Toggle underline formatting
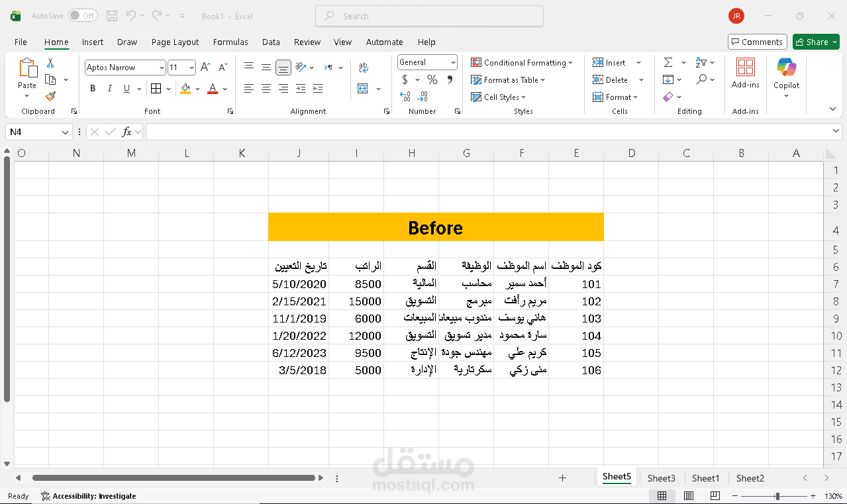Viewport: 847px width, 504px height. [x=126, y=88]
